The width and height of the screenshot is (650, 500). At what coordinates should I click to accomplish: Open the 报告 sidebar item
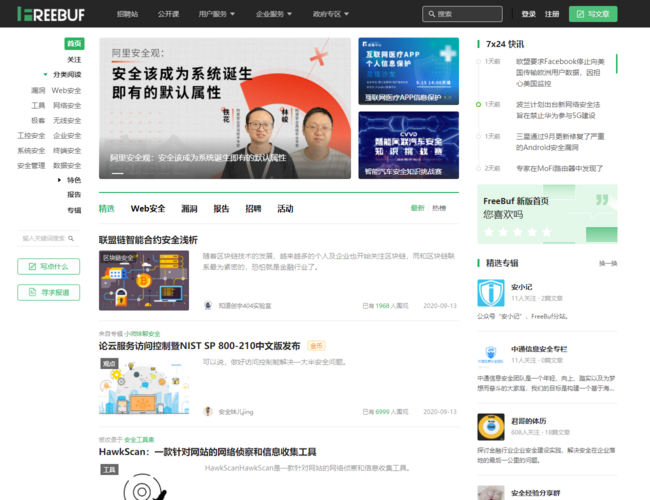[x=74, y=194]
